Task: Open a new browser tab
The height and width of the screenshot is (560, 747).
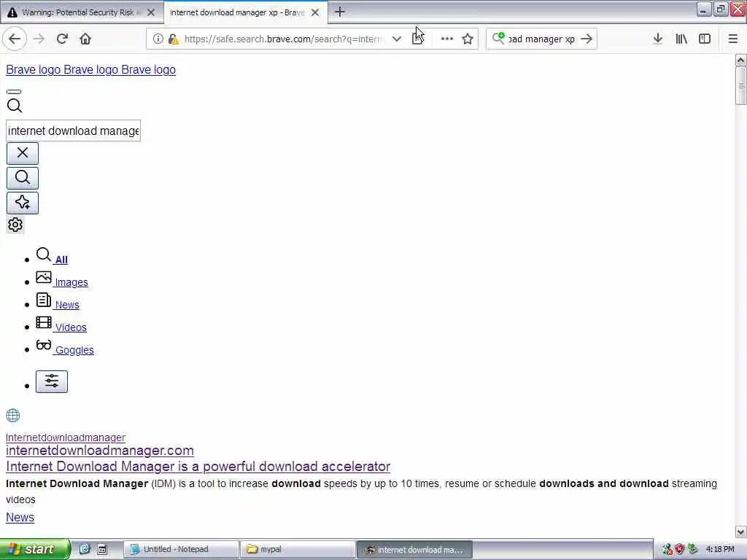Action: (340, 12)
